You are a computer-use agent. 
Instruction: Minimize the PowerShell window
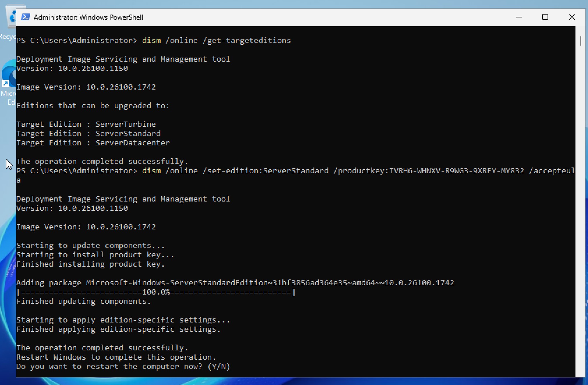click(519, 17)
